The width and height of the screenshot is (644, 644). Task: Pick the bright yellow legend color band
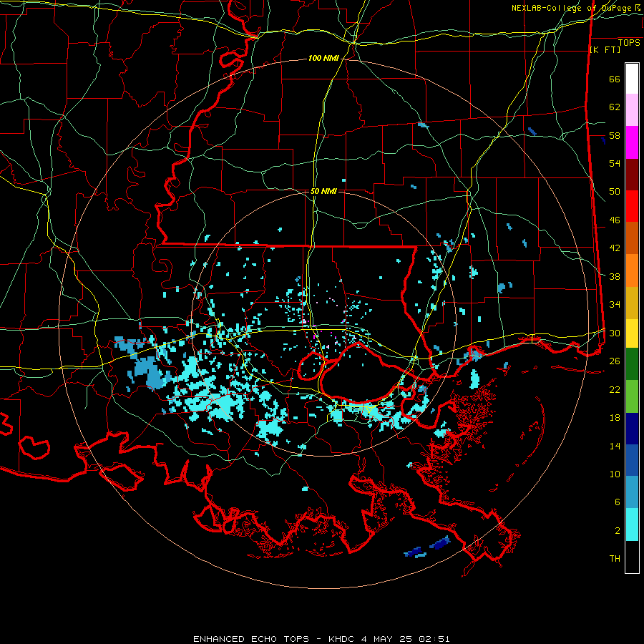(x=632, y=333)
